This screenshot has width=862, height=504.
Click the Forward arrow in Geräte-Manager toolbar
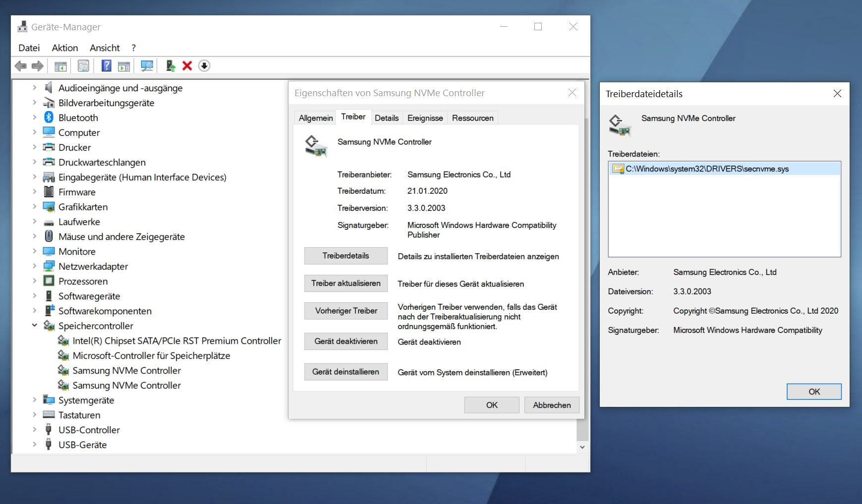37,66
